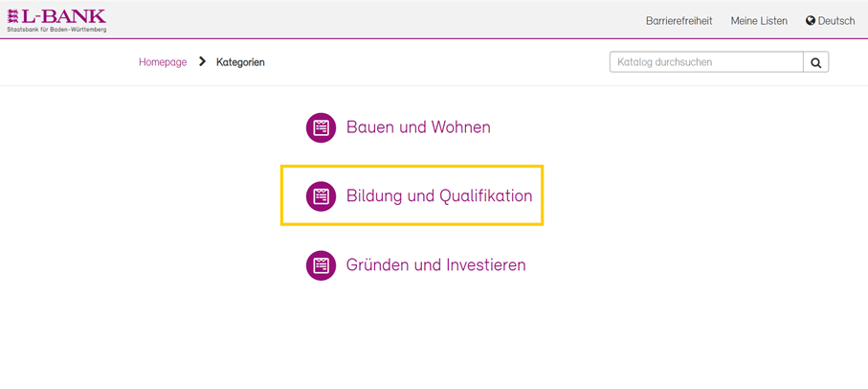Open the Gründen und Investieren text link
Image resolution: width=868 pixels, height=389 pixels.
click(435, 265)
